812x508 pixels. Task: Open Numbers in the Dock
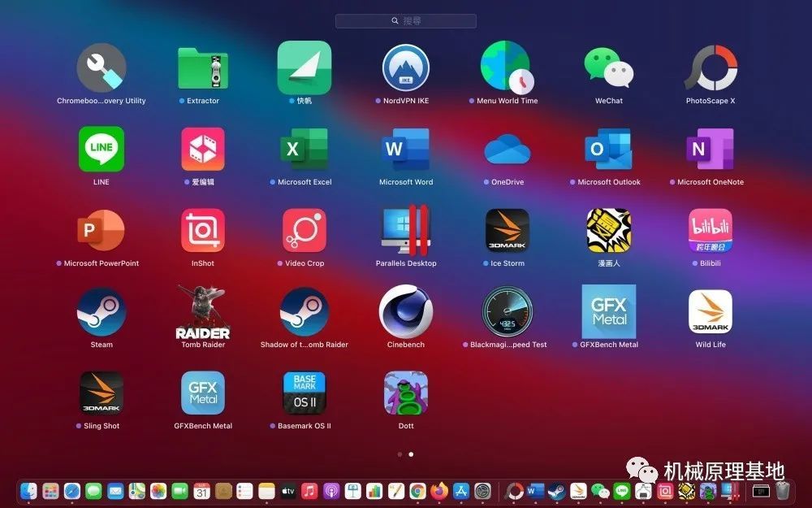(374, 490)
